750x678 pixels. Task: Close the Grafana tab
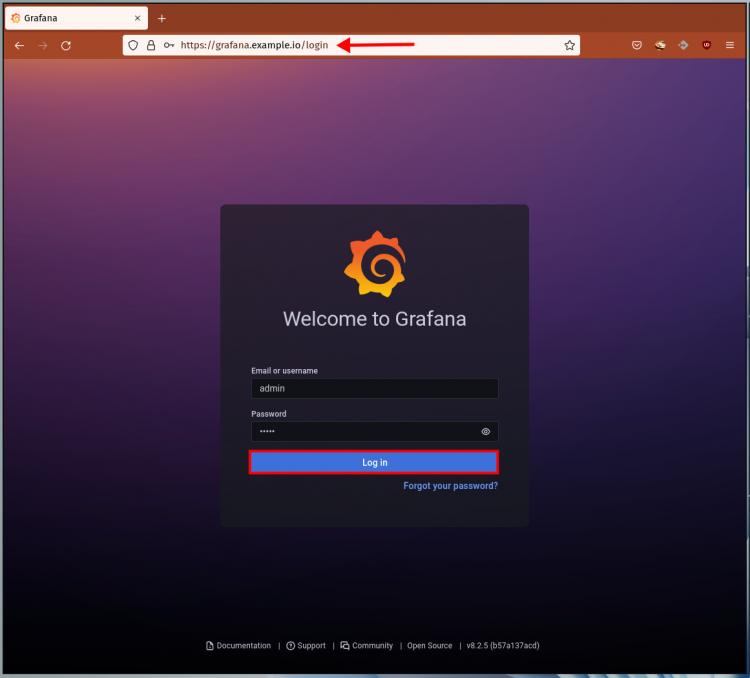click(x=137, y=18)
